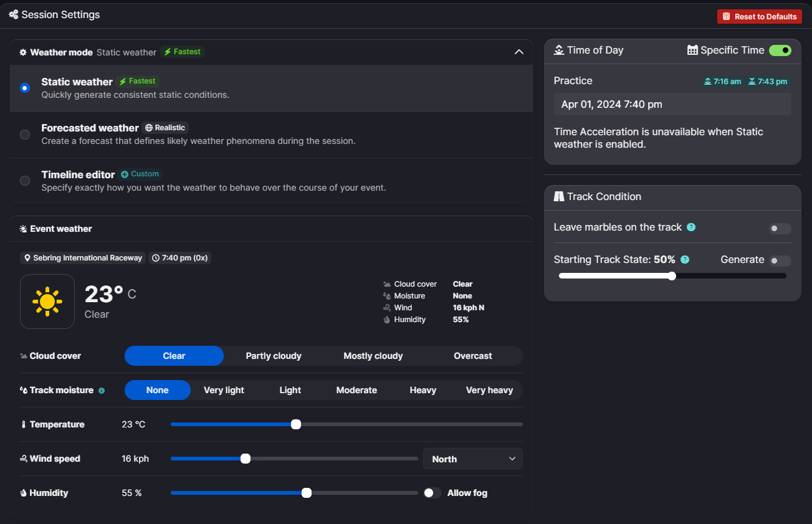Click the cloud icon in the weather summary

[387, 284]
